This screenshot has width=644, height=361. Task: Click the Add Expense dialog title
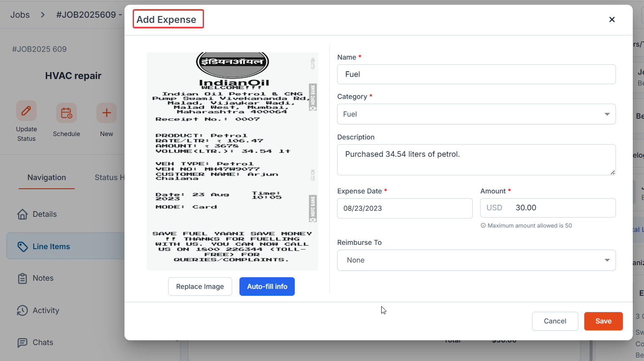(x=166, y=19)
